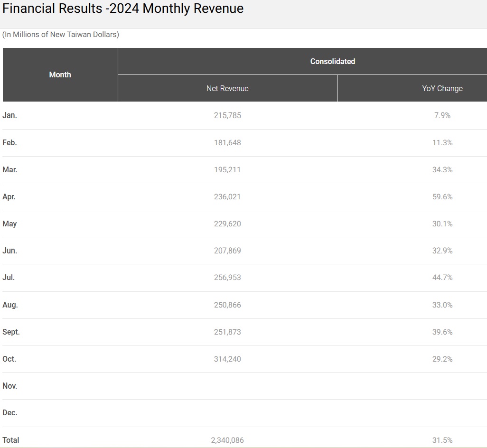Screen dimensions: 487x448
Task: Click the 'YoY Change' column header
Action: (x=442, y=88)
